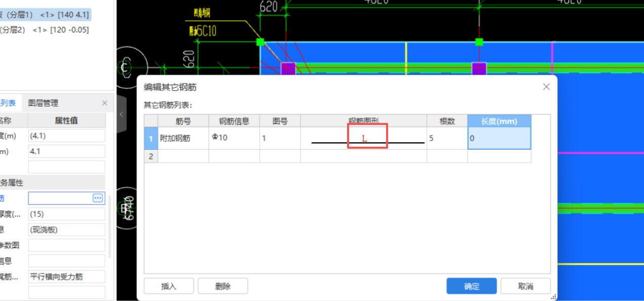Edit the 平行横向受力筋 property value
This screenshot has width=644, height=301.
click(x=66, y=276)
